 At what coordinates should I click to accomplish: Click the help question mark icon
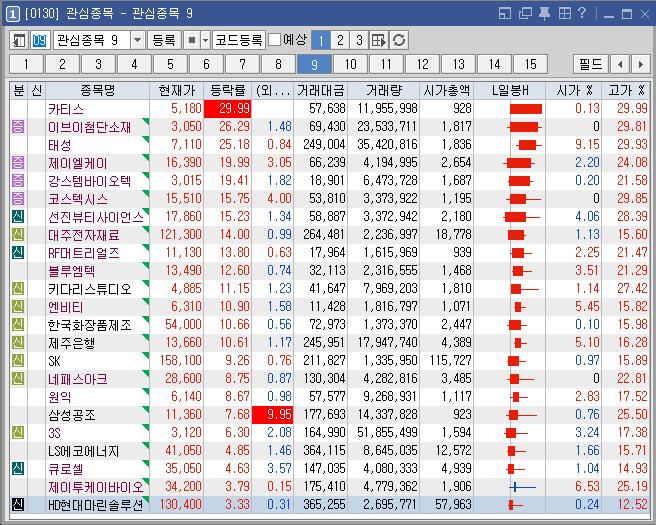click(582, 13)
